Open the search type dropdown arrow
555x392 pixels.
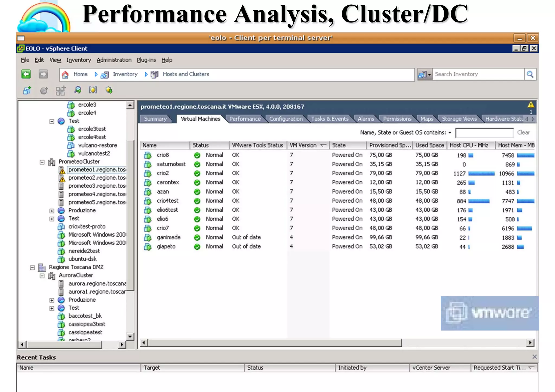point(429,75)
